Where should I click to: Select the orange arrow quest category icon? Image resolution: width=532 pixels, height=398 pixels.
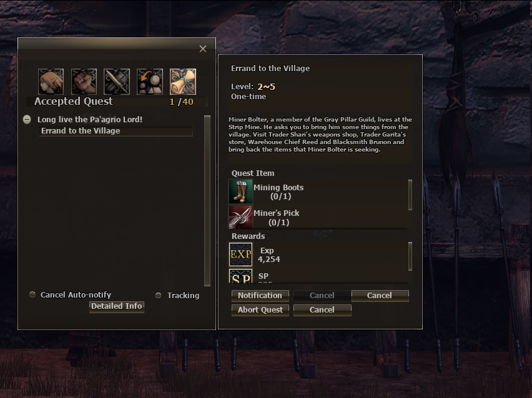tap(150, 81)
